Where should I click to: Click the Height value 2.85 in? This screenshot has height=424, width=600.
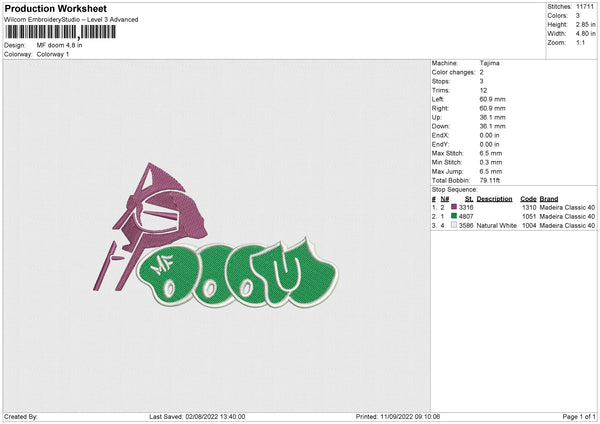[x=585, y=24]
